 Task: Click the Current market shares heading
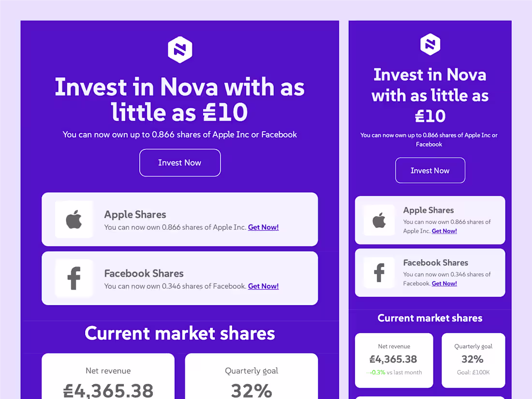tap(180, 333)
